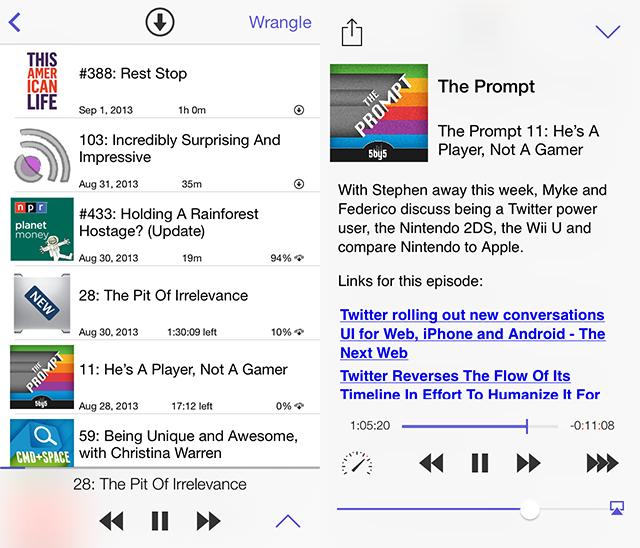Pause playback in the full player
Screen dimensions: 640x548
click(x=480, y=463)
